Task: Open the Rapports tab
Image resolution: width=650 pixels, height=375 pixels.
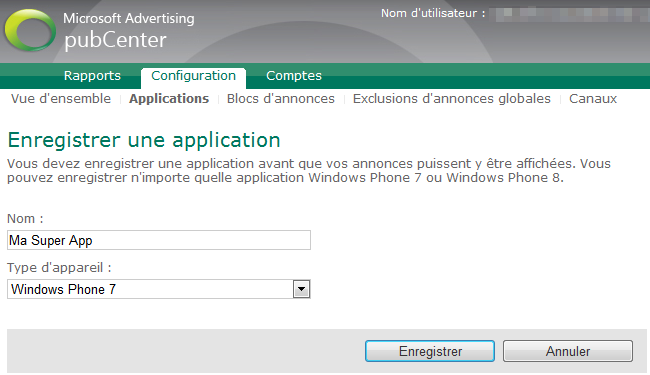Action: 92,76
